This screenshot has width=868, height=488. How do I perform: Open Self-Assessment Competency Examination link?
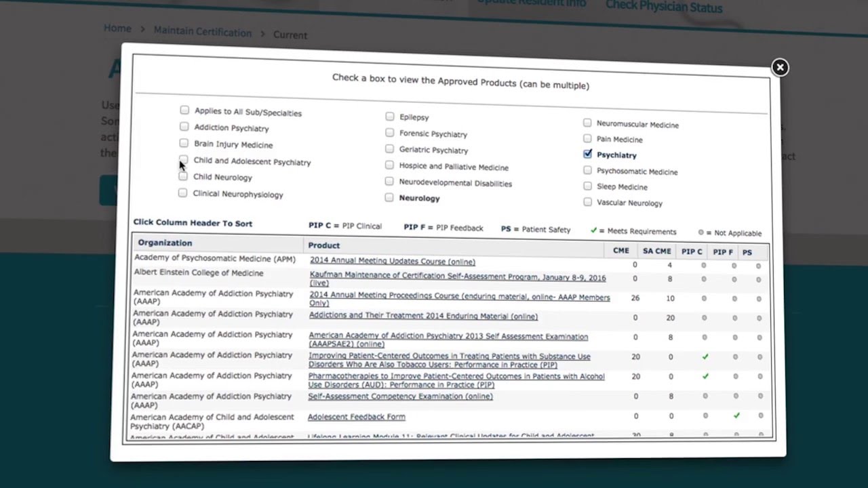click(400, 396)
